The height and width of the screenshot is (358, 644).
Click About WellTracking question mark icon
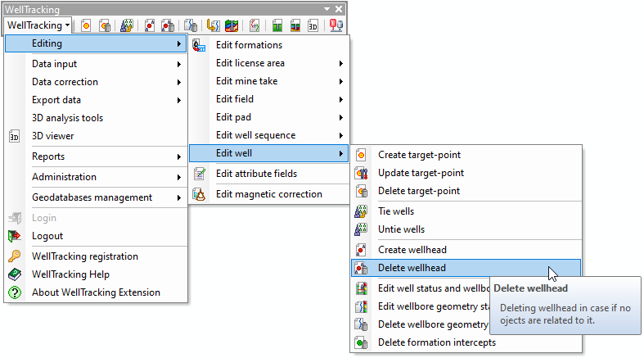pyautogui.click(x=15, y=292)
